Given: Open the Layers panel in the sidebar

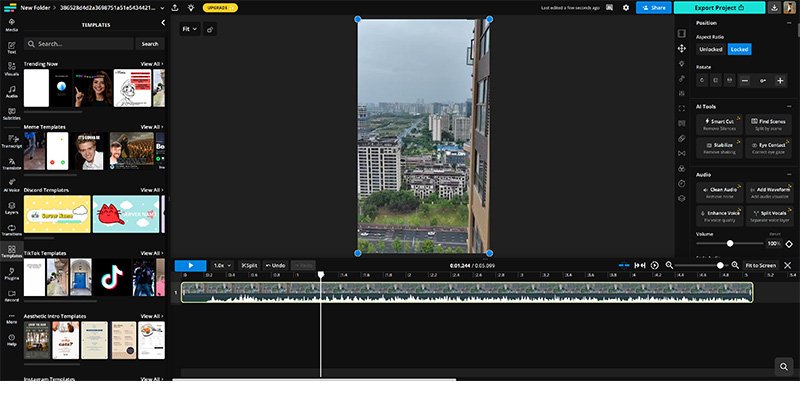Looking at the screenshot, I should tap(11, 208).
